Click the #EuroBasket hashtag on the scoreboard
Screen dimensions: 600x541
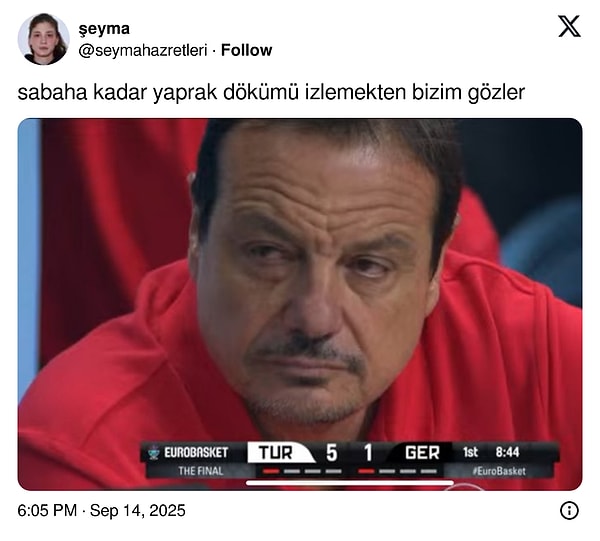pos(499,471)
